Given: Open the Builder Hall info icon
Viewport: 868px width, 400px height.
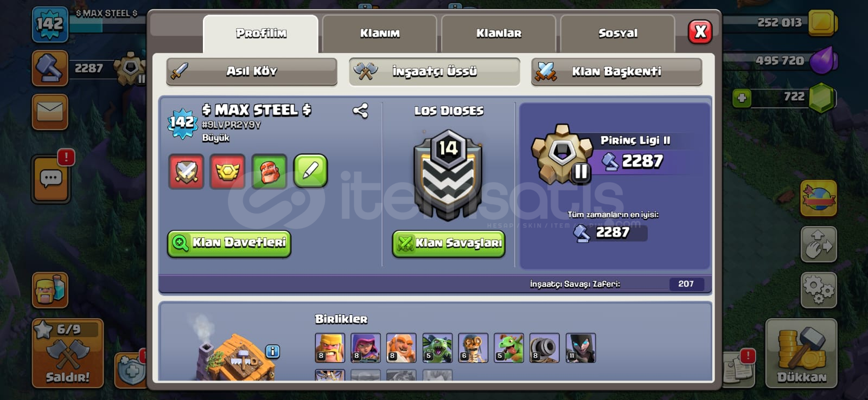Looking at the screenshot, I should [272, 352].
